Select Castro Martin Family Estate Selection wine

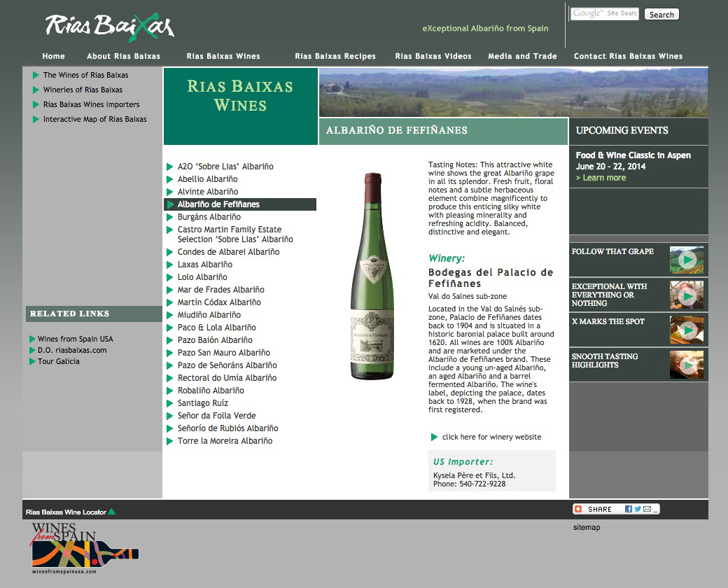235,234
